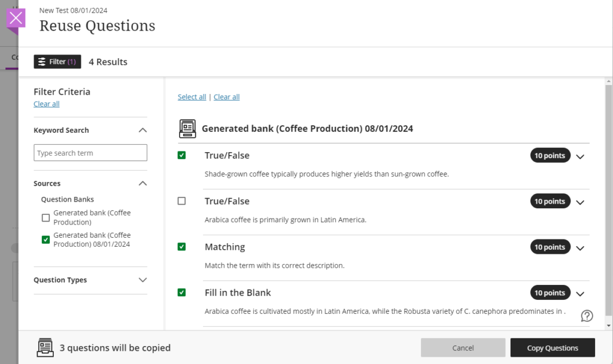Click the 10 points badge on Fill in the Blank

click(x=550, y=293)
